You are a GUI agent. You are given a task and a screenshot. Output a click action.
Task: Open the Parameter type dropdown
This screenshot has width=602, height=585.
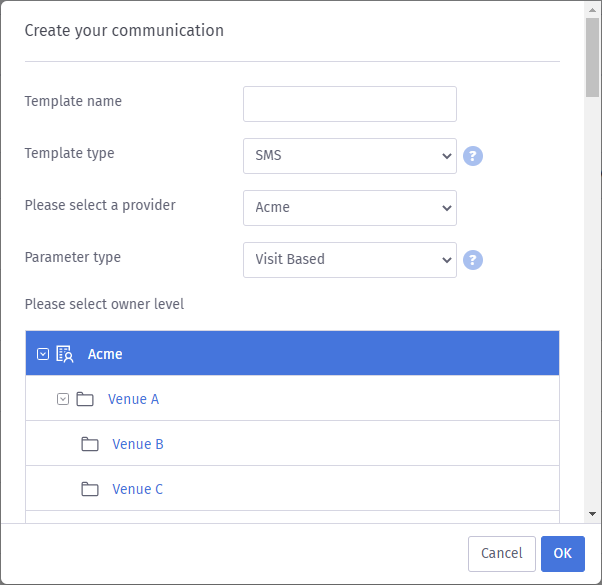349,260
